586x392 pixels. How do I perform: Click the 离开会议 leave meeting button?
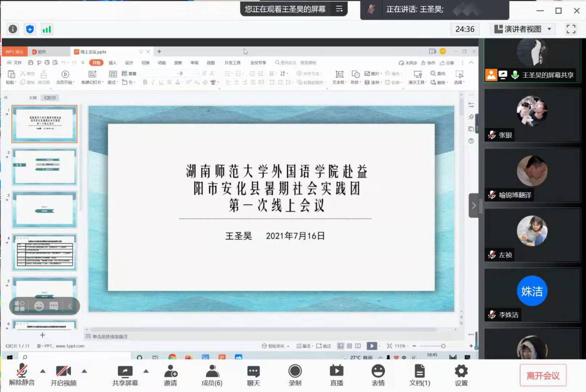click(x=543, y=376)
